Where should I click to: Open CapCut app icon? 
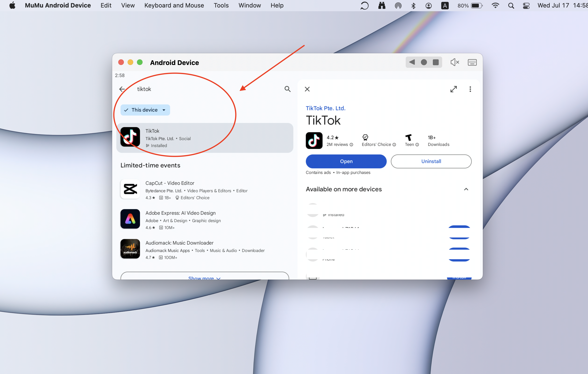pyautogui.click(x=130, y=189)
